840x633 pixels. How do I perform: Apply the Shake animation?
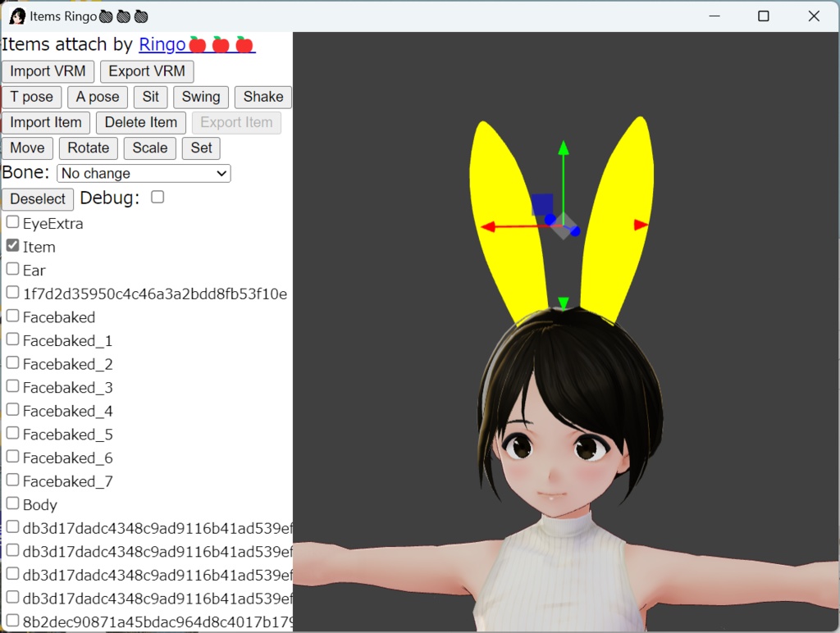262,97
